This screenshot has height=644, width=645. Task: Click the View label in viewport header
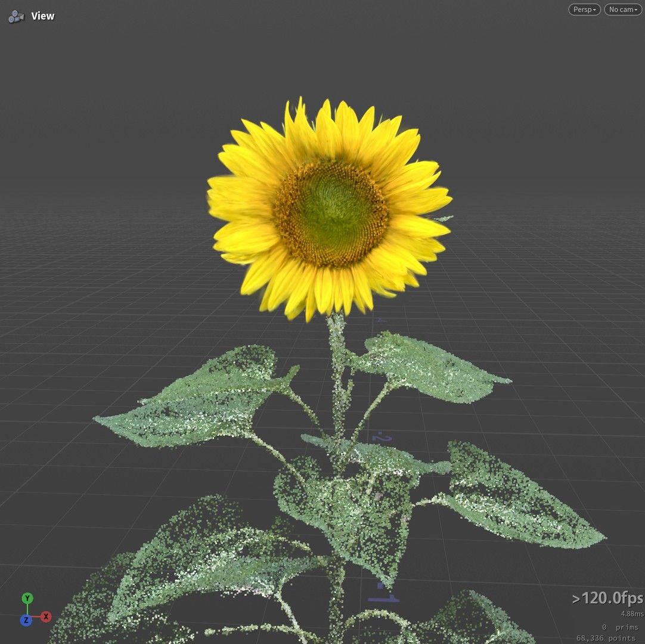[x=43, y=16]
